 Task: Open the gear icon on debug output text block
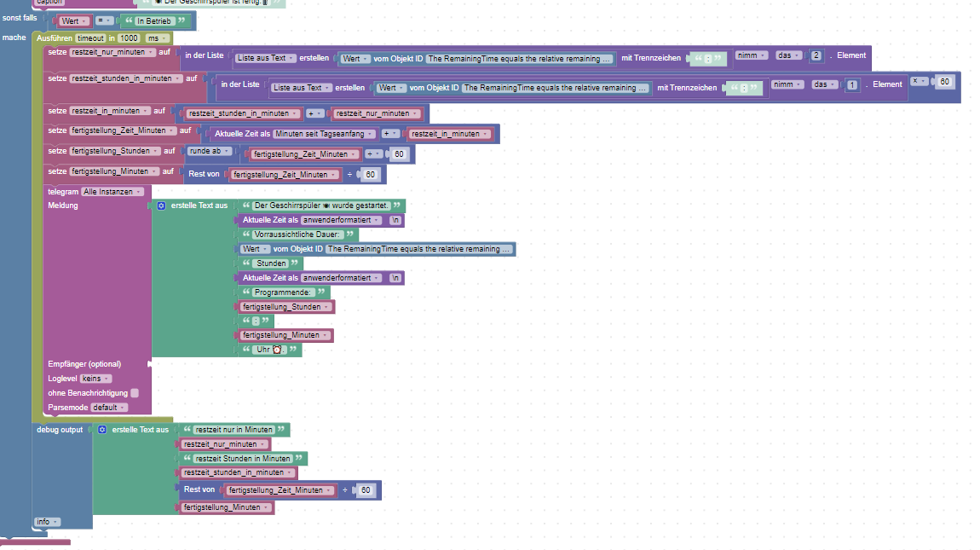[x=102, y=430]
